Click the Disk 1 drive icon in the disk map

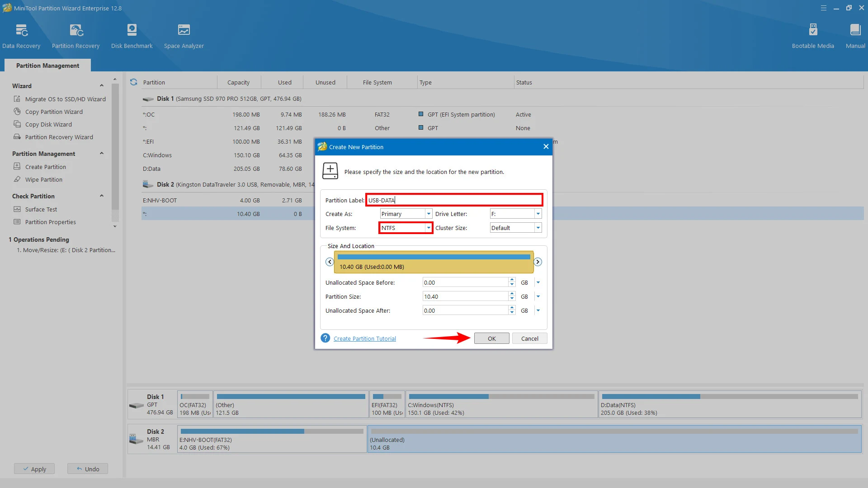(137, 405)
